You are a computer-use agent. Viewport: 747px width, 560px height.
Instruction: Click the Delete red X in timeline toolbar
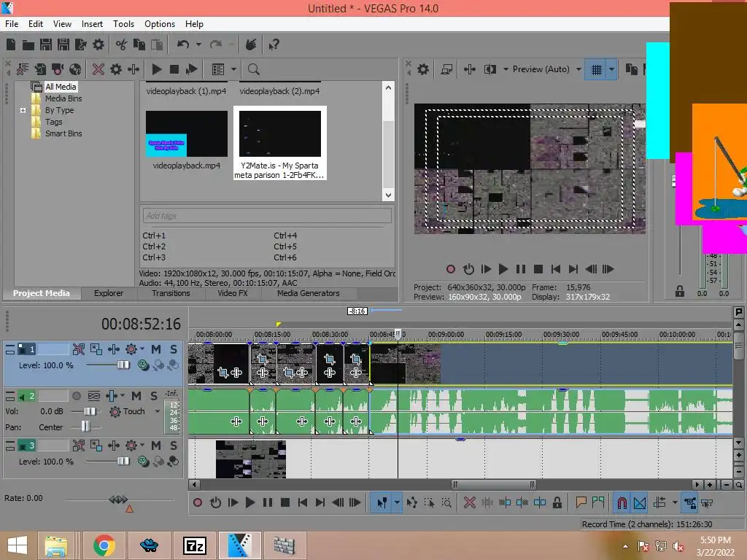pyautogui.click(x=470, y=503)
